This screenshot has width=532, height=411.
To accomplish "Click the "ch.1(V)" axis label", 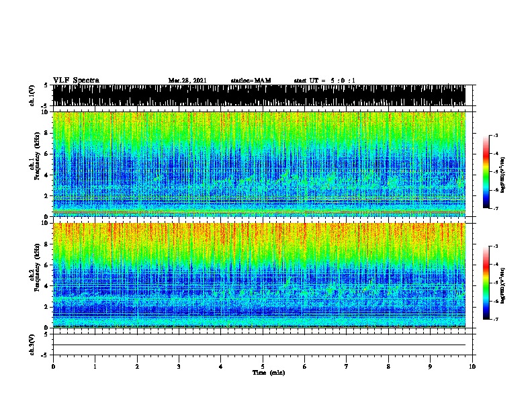I will click(32, 95).
